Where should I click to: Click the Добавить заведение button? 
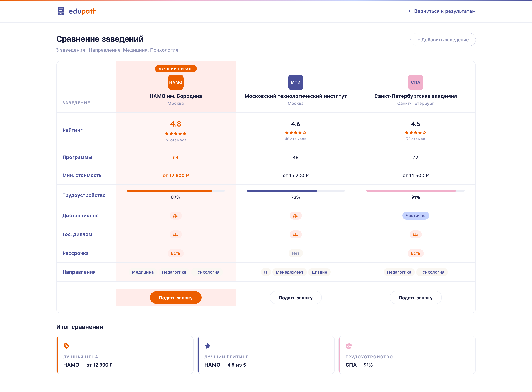click(x=443, y=40)
